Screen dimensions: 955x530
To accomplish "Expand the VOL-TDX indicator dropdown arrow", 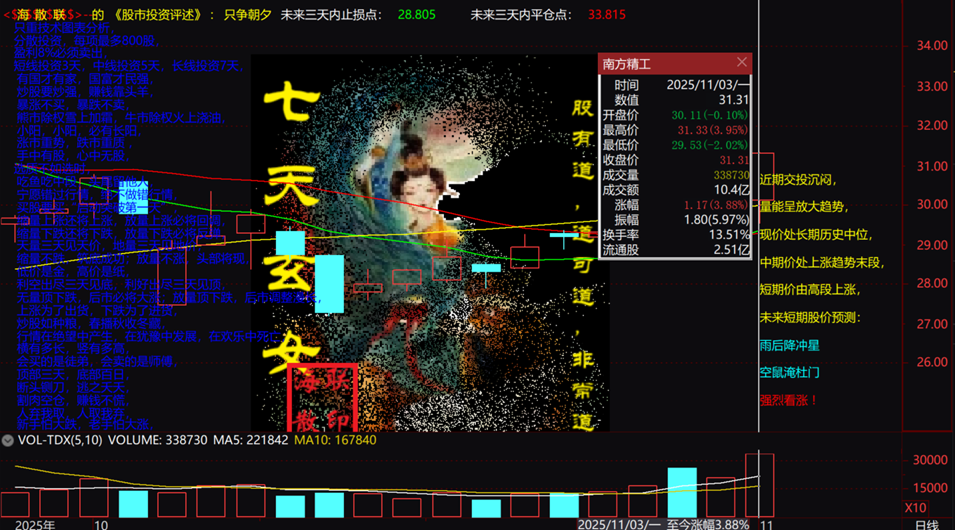I will point(7,440).
